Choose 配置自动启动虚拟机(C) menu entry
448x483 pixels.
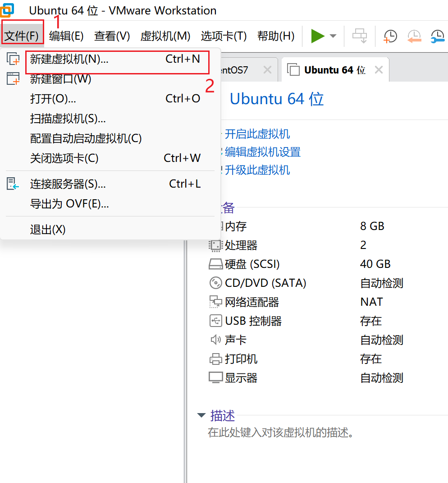(x=110, y=138)
